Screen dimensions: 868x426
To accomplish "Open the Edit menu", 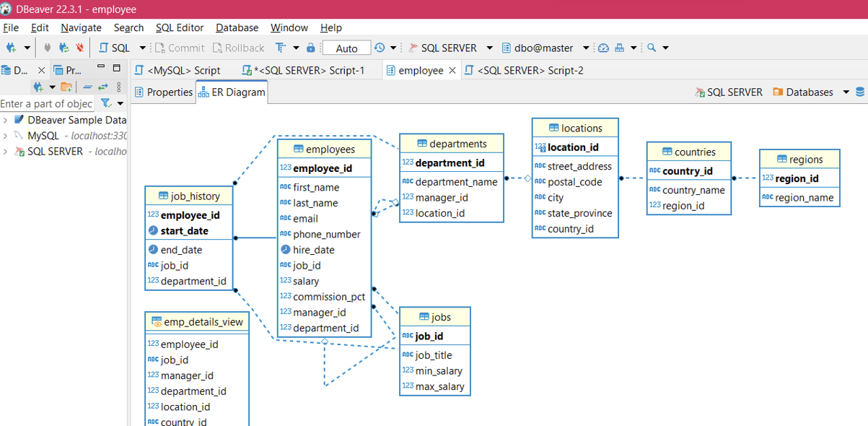I will 40,27.
